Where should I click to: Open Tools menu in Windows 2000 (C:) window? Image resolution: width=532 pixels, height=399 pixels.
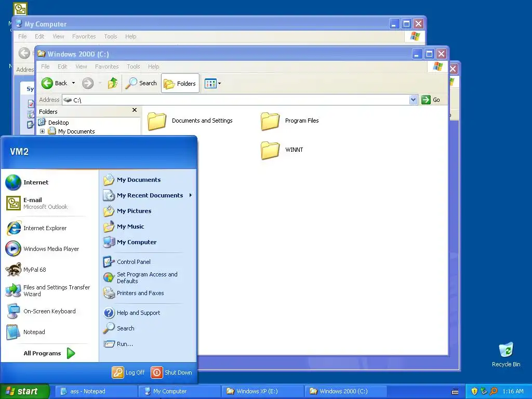click(134, 66)
